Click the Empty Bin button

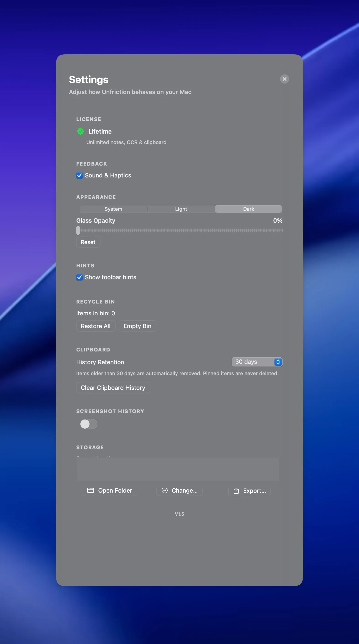(137, 326)
